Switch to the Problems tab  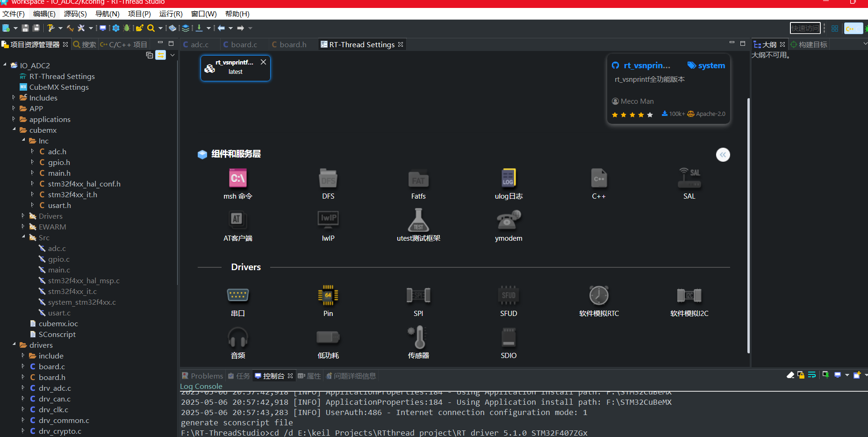click(202, 376)
